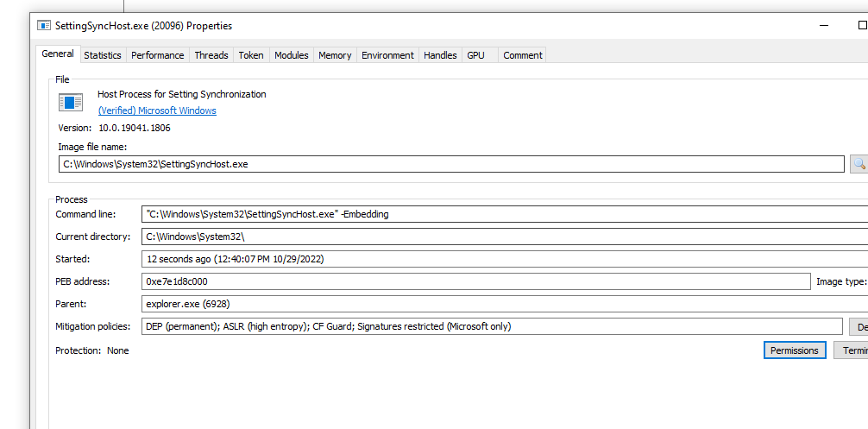Select the GPU tab
Viewport: 868px width, 429px height.
[x=475, y=55]
